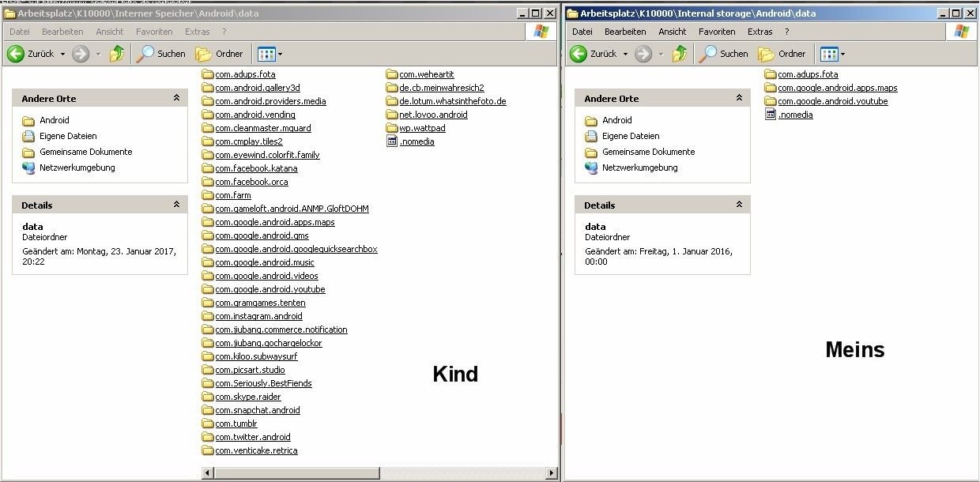Select com.cleanmaster.mguard folder
Image resolution: width=980 pixels, height=482 pixels.
tap(256, 128)
